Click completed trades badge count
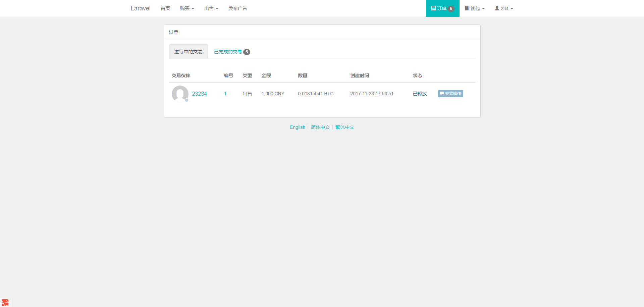This screenshot has width=644, height=307. 247,52
